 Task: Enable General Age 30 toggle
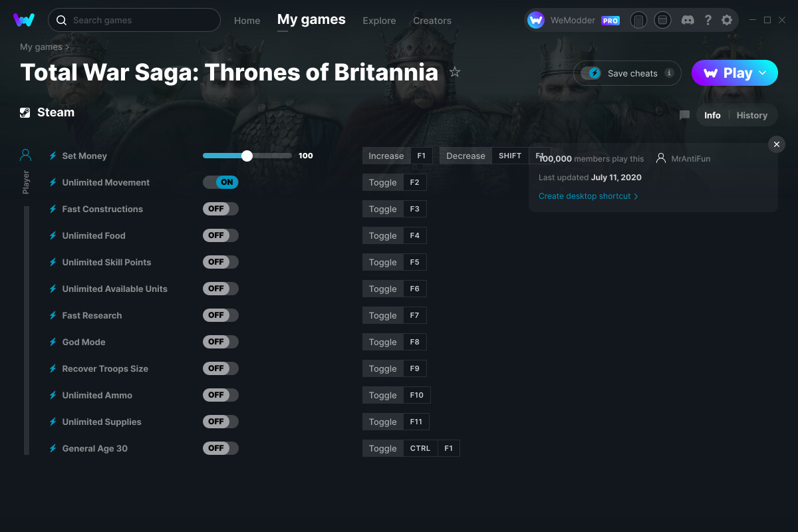click(221, 448)
